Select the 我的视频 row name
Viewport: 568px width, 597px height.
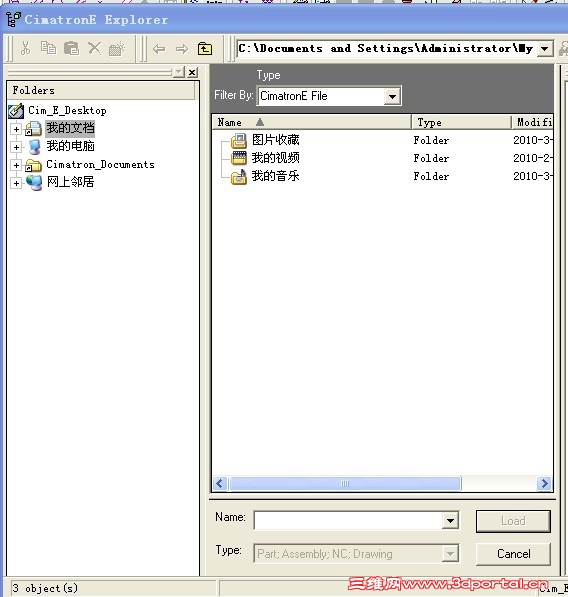tap(276, 158)
